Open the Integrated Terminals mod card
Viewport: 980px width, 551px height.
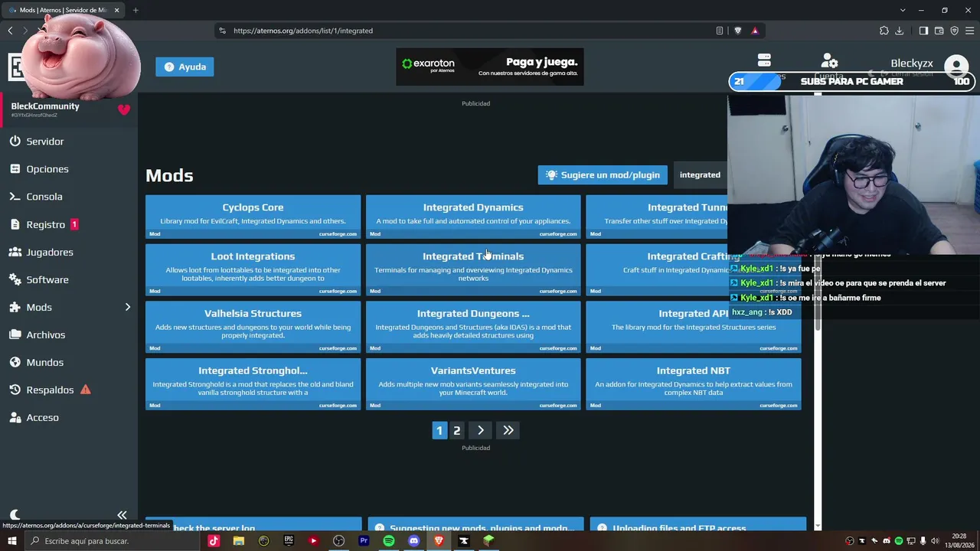coord(473,269)
